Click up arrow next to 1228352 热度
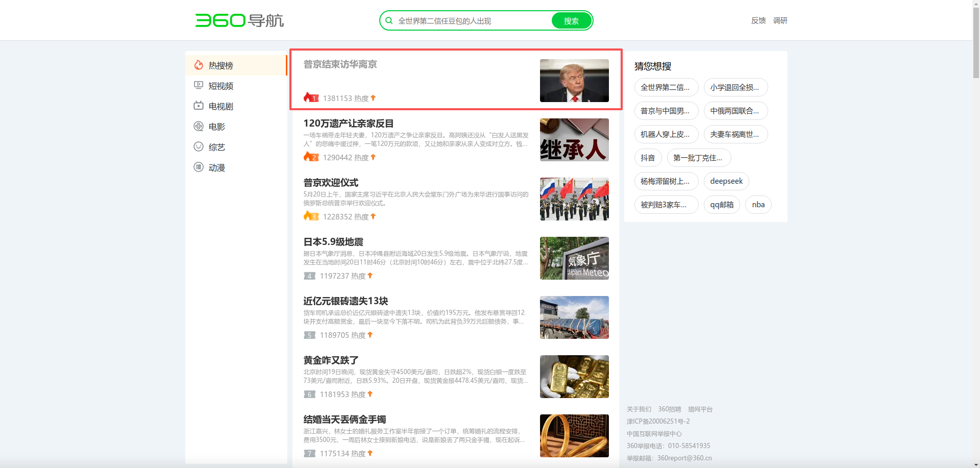Screen dimensions: 980x468 click(x=373, y=216)
